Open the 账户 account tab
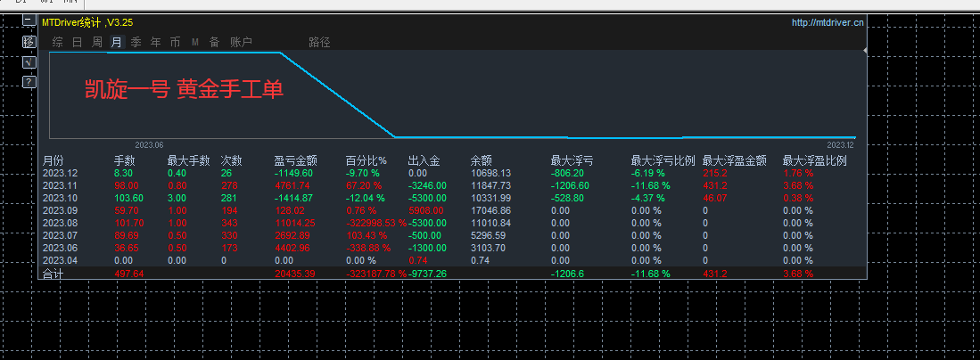980x360 pixels. pos(242,43)
